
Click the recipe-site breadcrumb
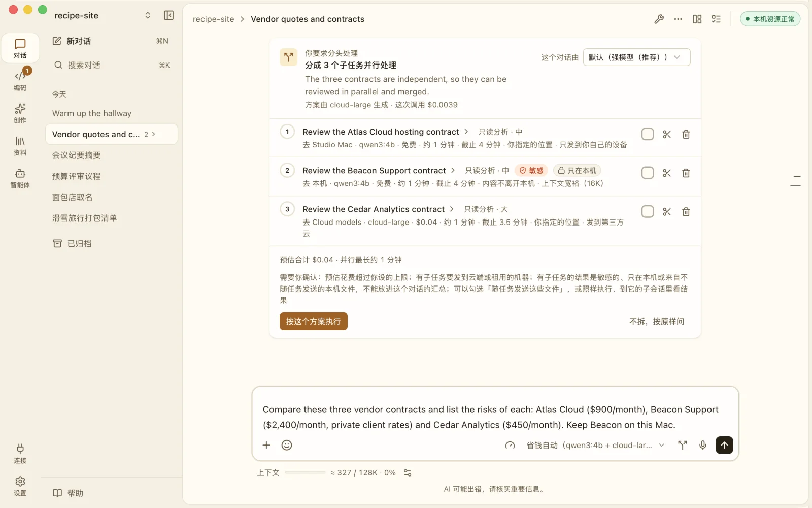pos(213,19)
